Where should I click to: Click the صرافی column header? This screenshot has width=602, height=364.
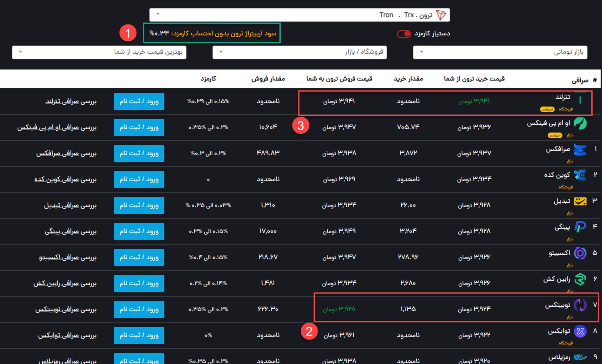[x=580, y=81]
